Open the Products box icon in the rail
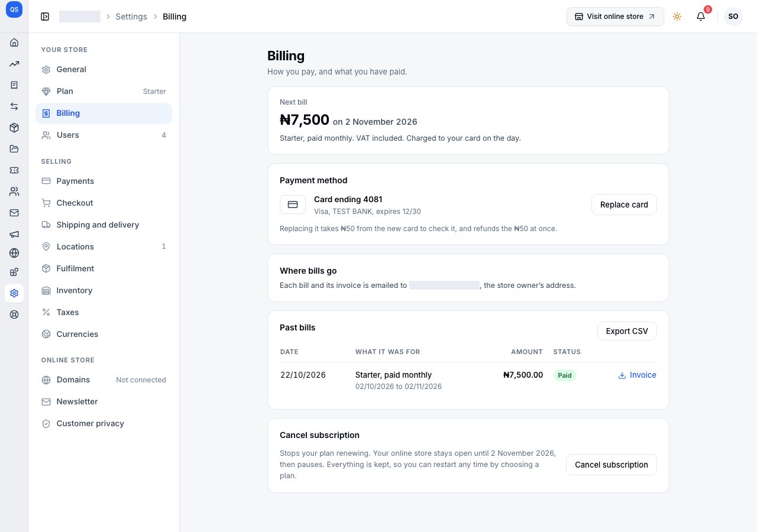The height and width of the screenshot is (532, 757). 14,128
